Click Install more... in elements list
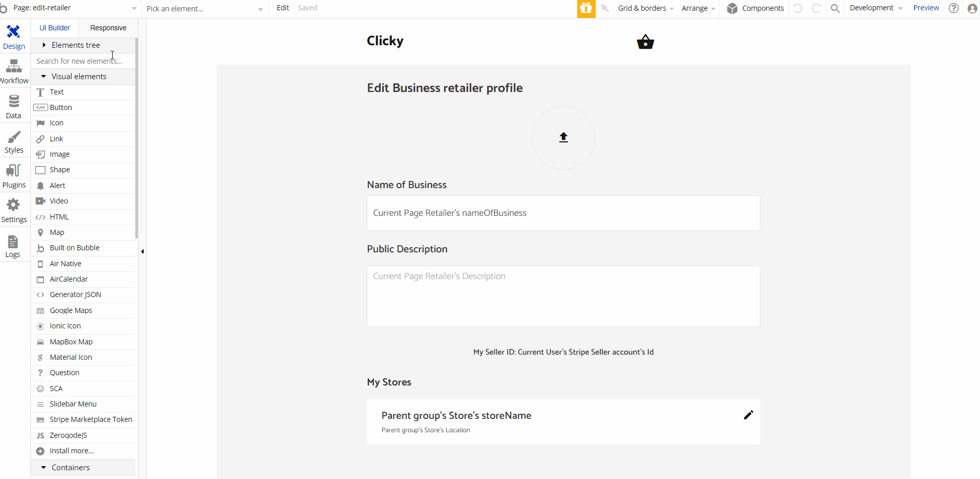The width and height of the screenshot is (980, 479). click(72, 451)
